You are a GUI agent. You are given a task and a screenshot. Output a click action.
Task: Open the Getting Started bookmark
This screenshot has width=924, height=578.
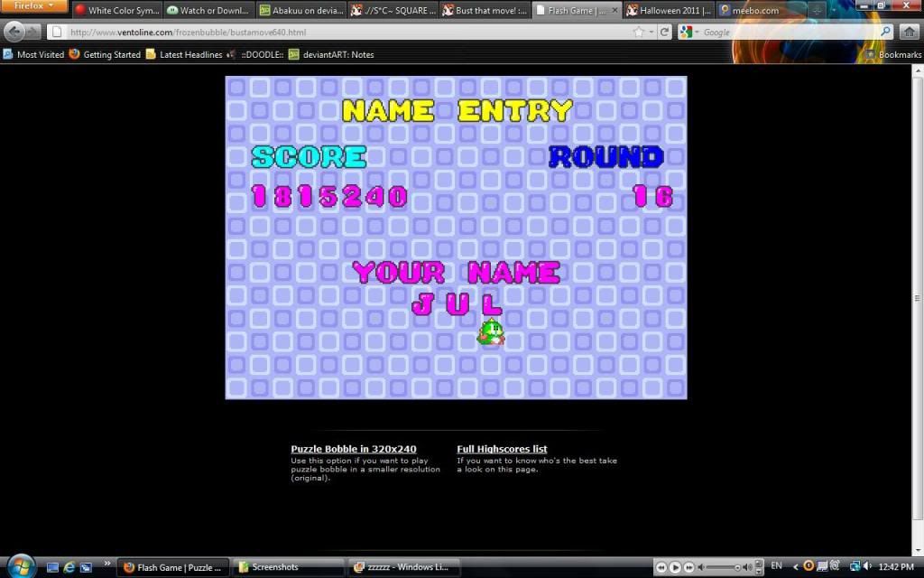(105, 54)
